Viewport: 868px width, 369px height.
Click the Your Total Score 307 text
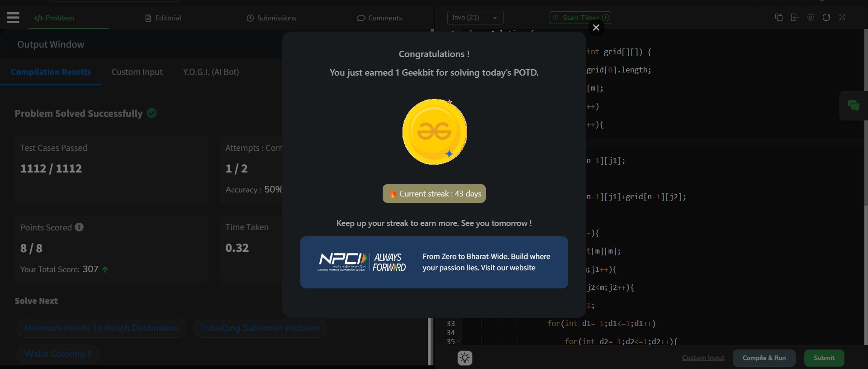59,269
